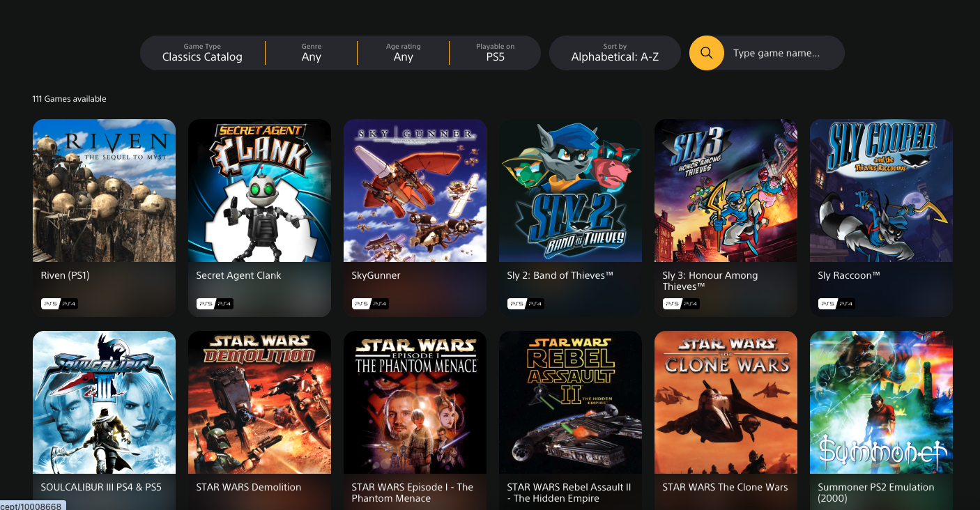Select the Star Wars Demolition cover image
Image resolution: width=980 pixels, height=510 pixels.
pos(259,402)
